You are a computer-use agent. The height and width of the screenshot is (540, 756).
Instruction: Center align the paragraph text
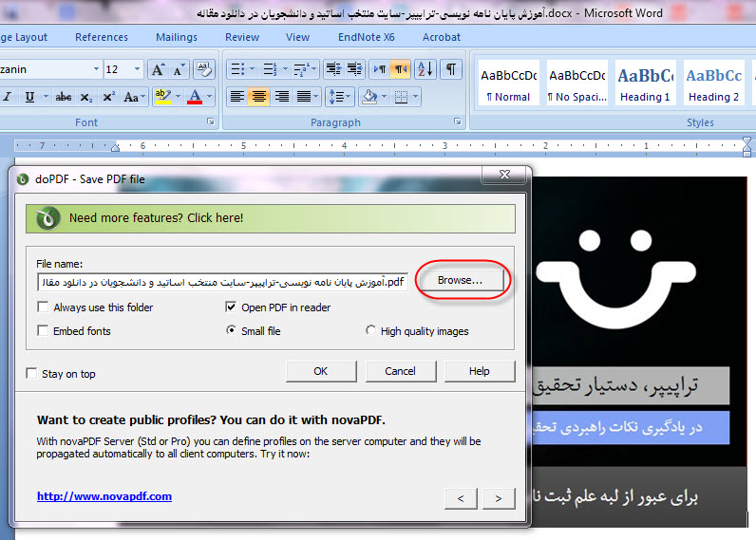click(x=258, y=97)
